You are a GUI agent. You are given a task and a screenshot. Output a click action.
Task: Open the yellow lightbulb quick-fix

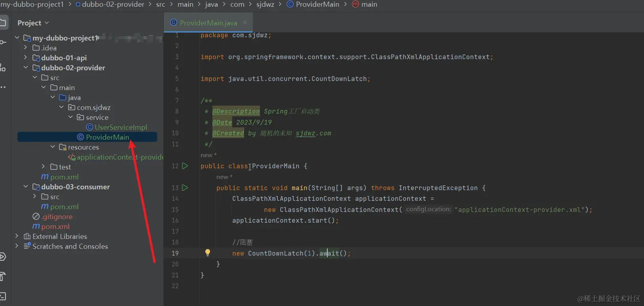click(207, 253)
